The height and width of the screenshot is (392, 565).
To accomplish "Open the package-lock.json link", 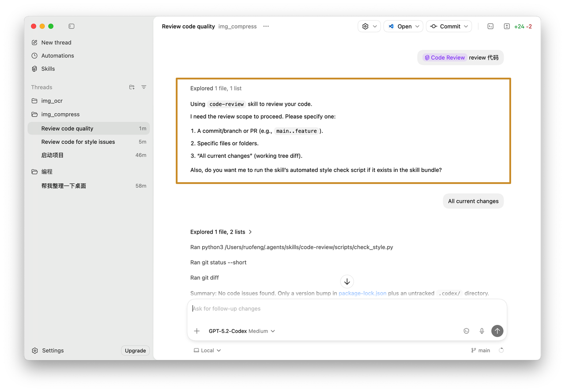I will tap(362, 293).
